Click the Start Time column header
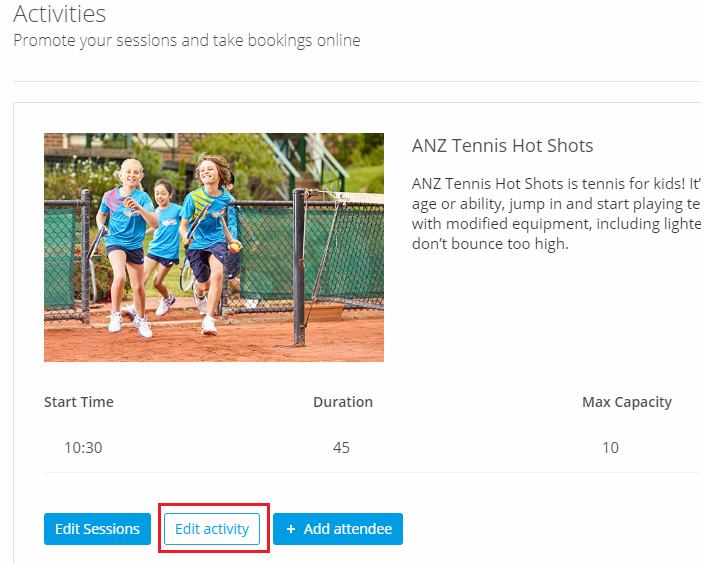 (79, 402)
